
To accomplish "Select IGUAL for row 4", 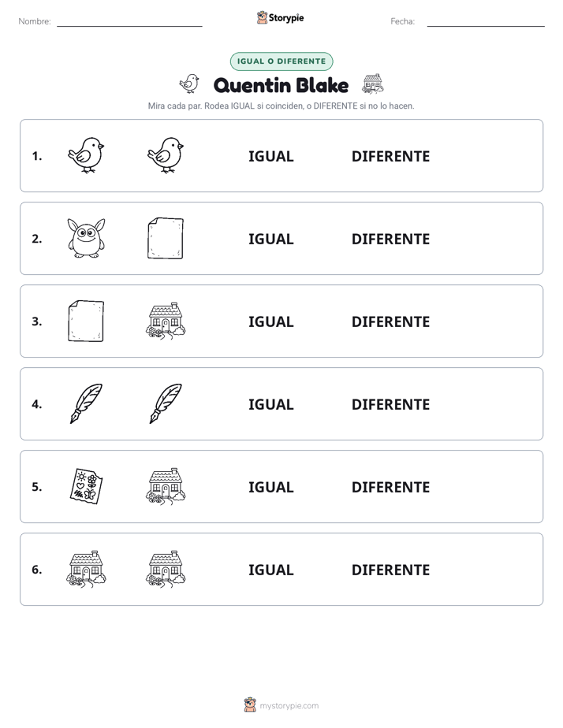I will pyautogui.click(x=270, y=404).
